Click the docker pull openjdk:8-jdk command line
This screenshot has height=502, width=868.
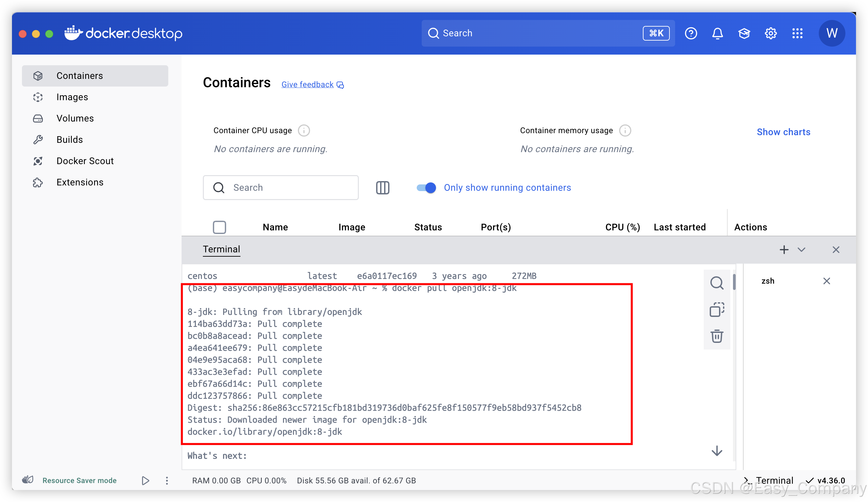(352, 288)
